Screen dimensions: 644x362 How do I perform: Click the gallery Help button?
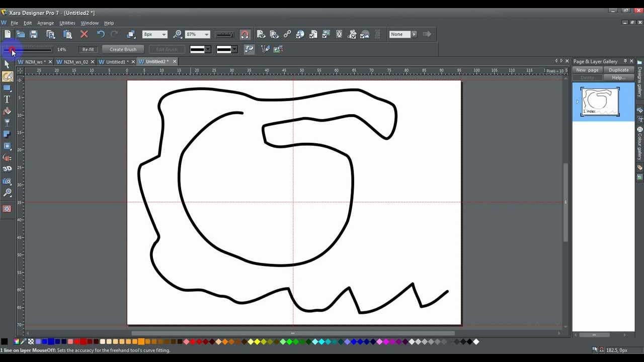coord(618,77)
